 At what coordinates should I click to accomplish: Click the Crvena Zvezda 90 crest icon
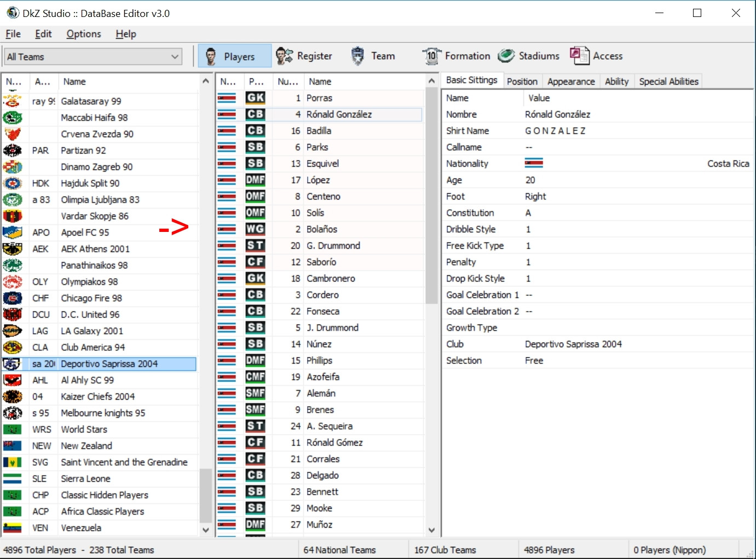13,134
